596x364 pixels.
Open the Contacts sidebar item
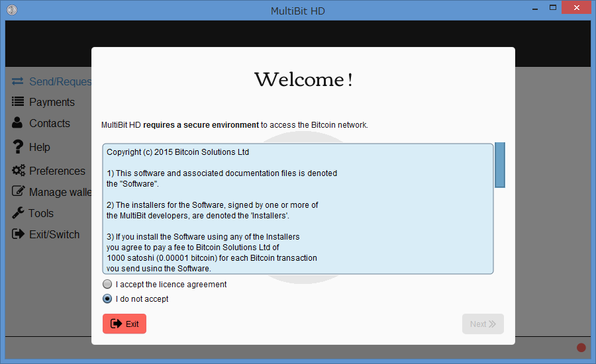point(40,123)
